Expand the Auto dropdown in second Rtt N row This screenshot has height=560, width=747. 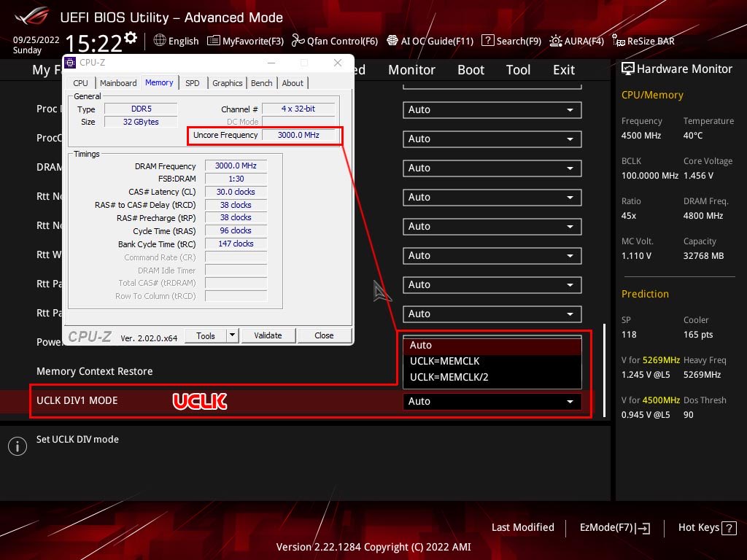(x=492, y=226)
